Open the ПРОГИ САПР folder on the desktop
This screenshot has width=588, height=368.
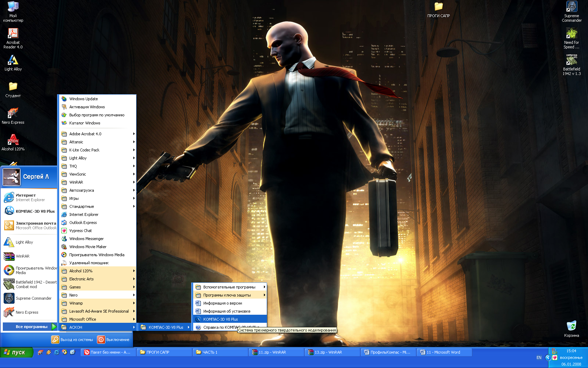pos(439,10)
